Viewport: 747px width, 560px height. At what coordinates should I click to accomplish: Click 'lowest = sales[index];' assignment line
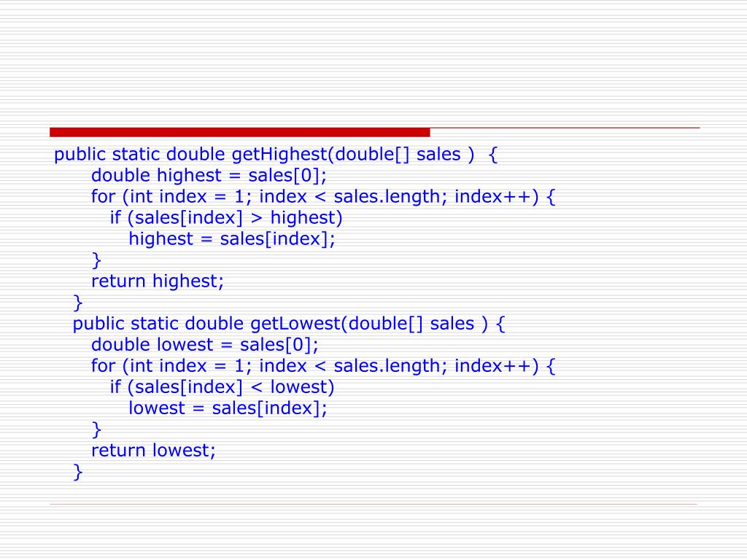click(x=228, y=408)
